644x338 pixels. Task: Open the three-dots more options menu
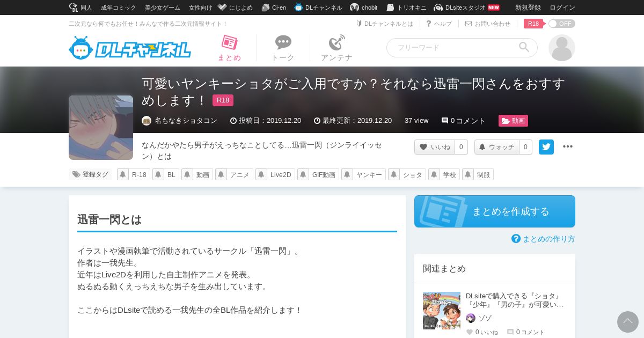tap(568, 147)
